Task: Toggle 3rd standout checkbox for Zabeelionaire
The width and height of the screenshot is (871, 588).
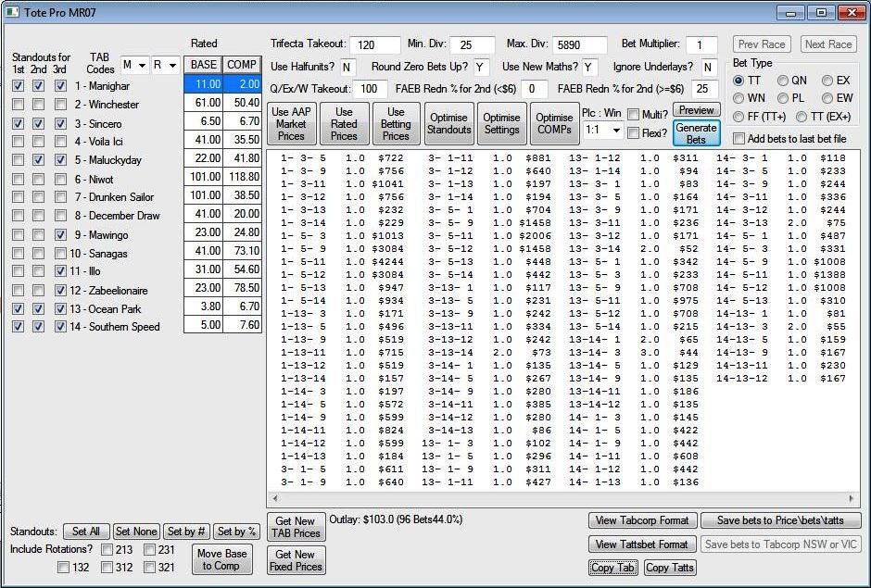Action: [x=60, y=291]
